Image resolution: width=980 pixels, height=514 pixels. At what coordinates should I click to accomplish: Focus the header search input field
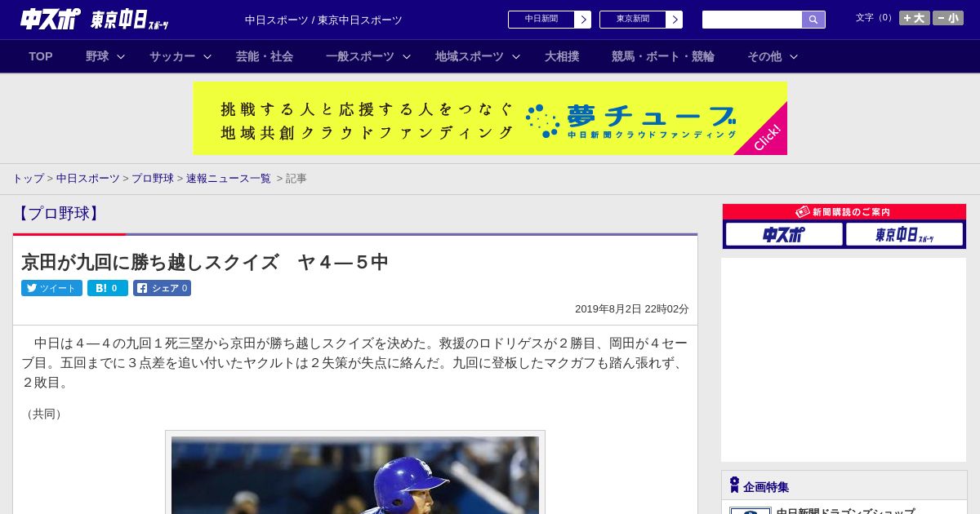(x=752, y=20)
